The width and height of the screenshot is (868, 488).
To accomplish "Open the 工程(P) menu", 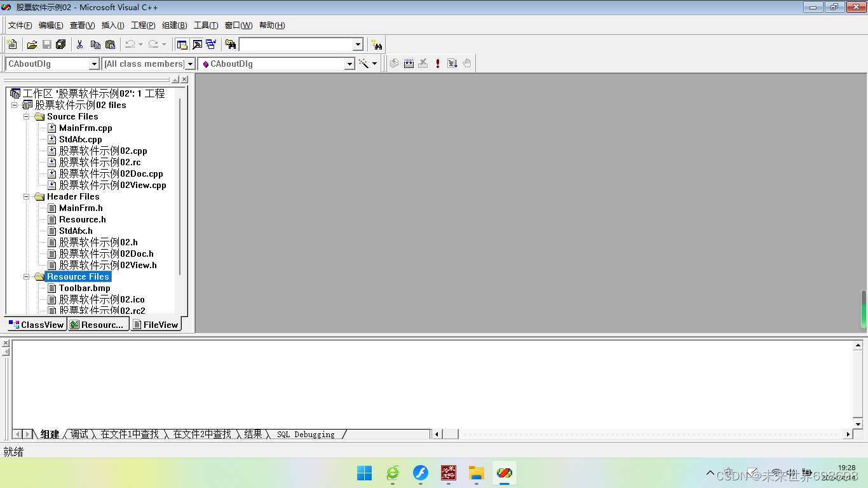I will pyautogui.click(x=143, y=25).
